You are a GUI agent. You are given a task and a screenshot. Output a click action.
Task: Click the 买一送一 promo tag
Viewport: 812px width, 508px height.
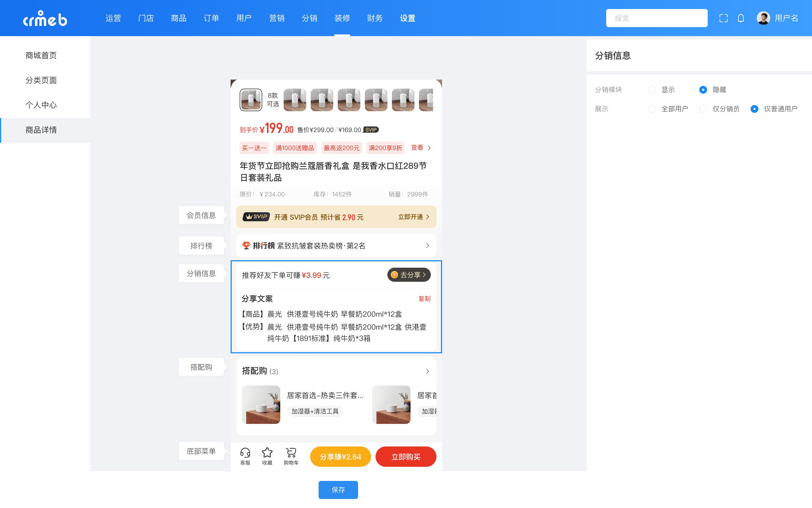pos(254,148)
